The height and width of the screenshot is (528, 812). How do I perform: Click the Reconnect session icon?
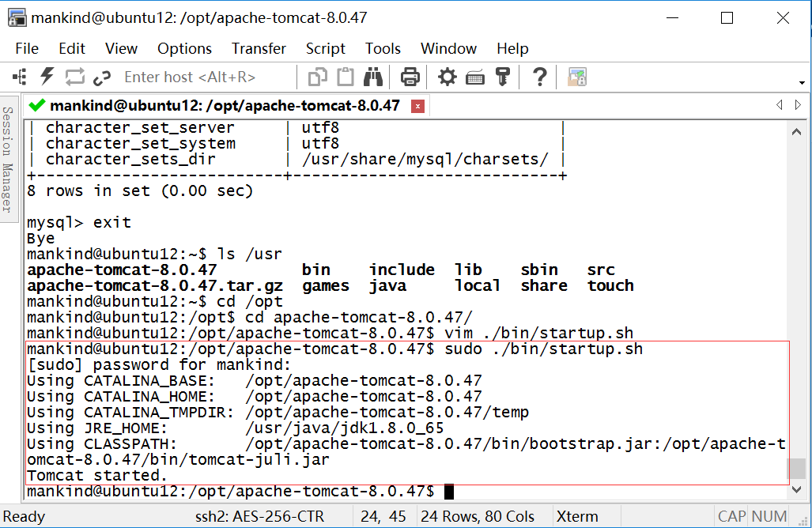74,77
